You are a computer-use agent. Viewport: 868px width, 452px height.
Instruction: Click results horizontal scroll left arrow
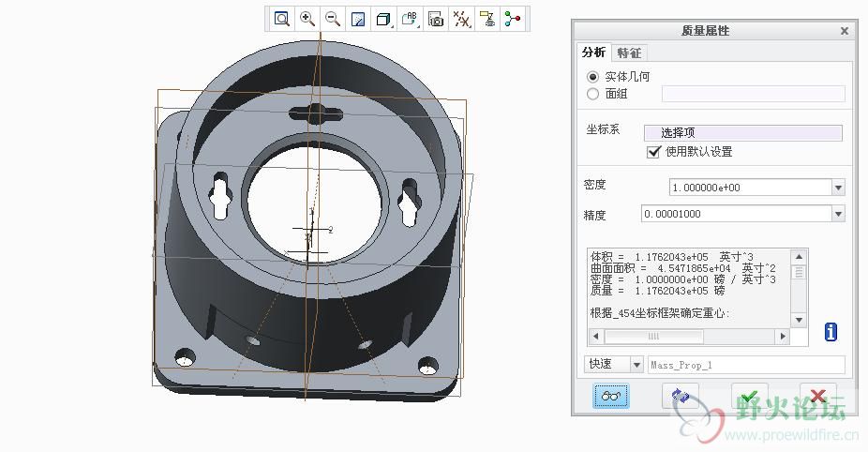point(595,337)
